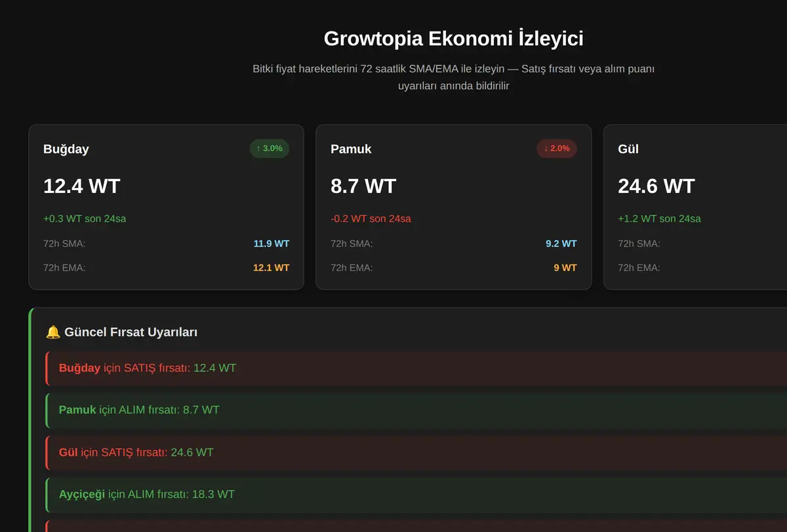
Task: Open the Buğday price card title
Action: pos(66,149)
